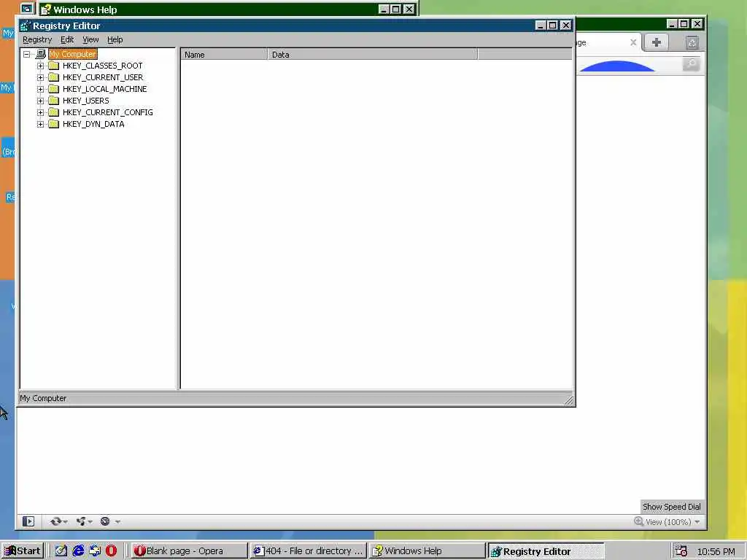This screenshot has height=560, width=747.
Task: Click the My Computer status bar text
Action: 43,399
